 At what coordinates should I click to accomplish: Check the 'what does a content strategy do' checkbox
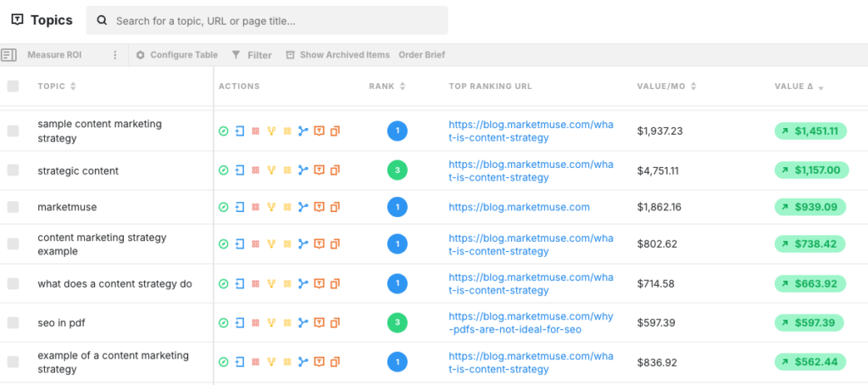coord(13,283)
